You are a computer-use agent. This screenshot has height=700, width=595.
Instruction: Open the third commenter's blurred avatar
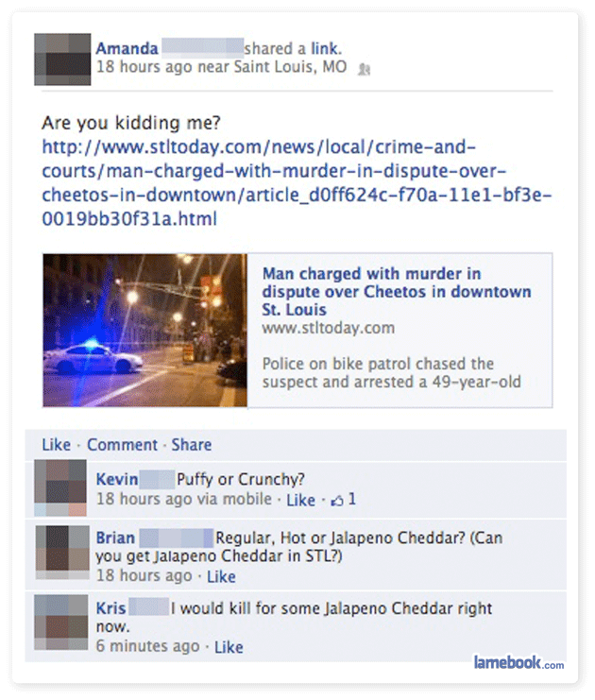(x=61, y=622)
